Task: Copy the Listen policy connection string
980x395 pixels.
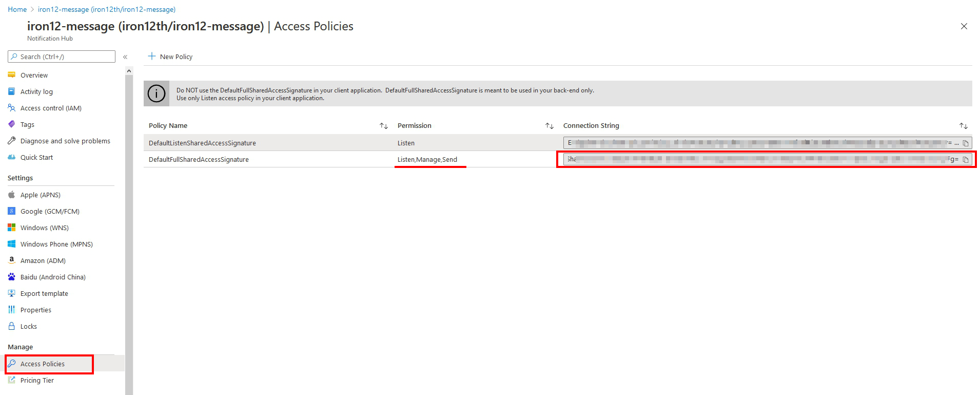Action: [x=965, y=143]
